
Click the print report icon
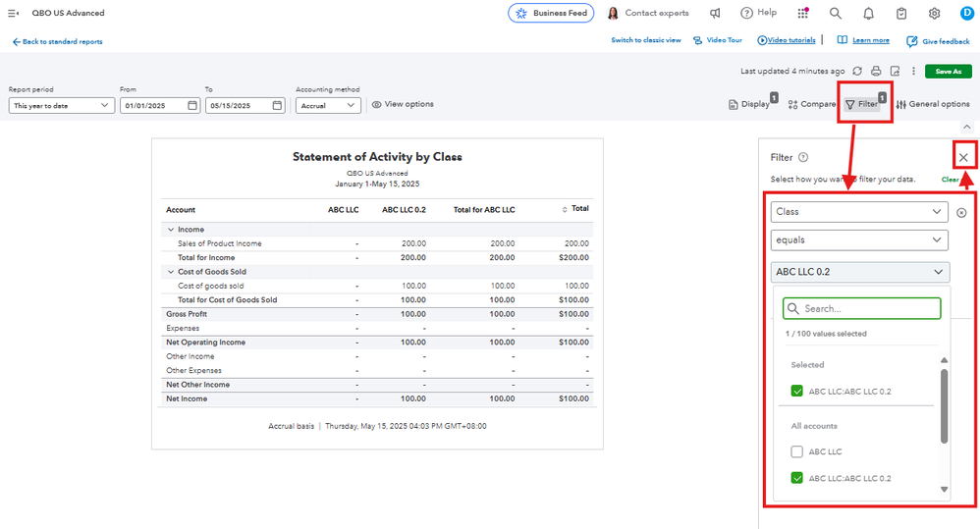click(876, 72)
